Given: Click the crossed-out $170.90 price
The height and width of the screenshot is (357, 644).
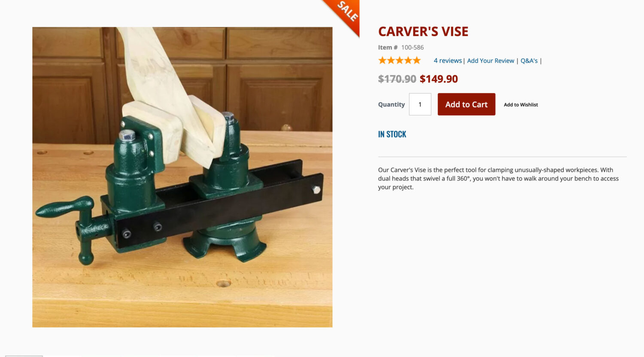Looking at the screenshot, I should click(397, 79).
